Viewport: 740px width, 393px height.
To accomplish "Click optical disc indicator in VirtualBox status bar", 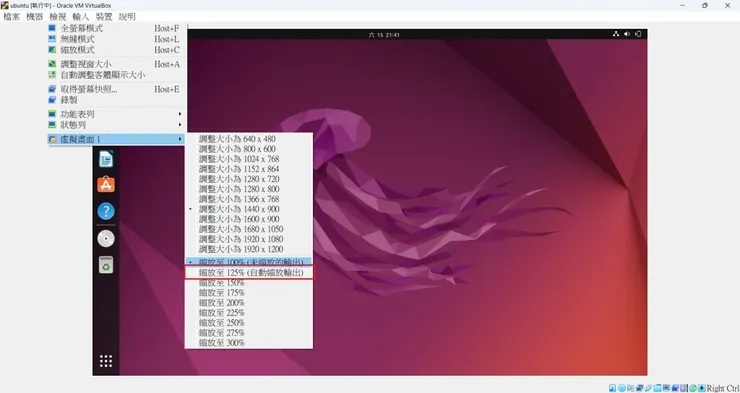I will [x=622, y=388].
